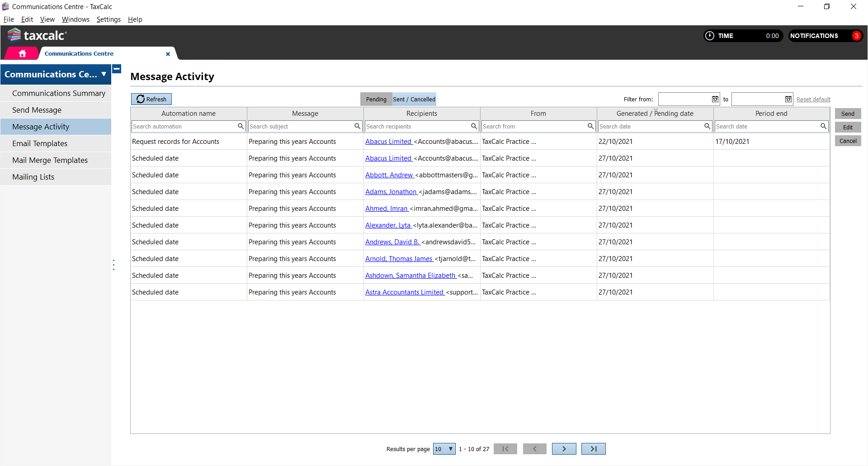Open the Help menu

tap(135, 19)
